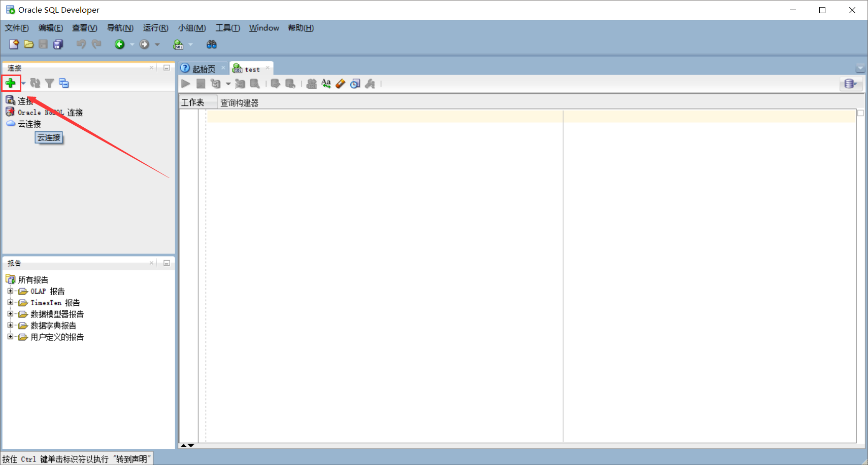Minimize the 连接 panel
The image size is (868, 465).
[x=166, y=67]
